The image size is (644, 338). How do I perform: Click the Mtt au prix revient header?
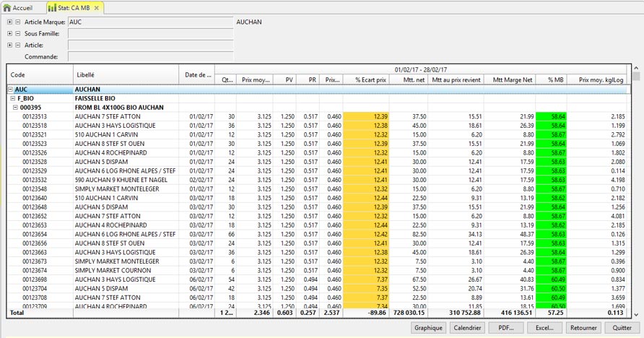click(x=456, y=79)
